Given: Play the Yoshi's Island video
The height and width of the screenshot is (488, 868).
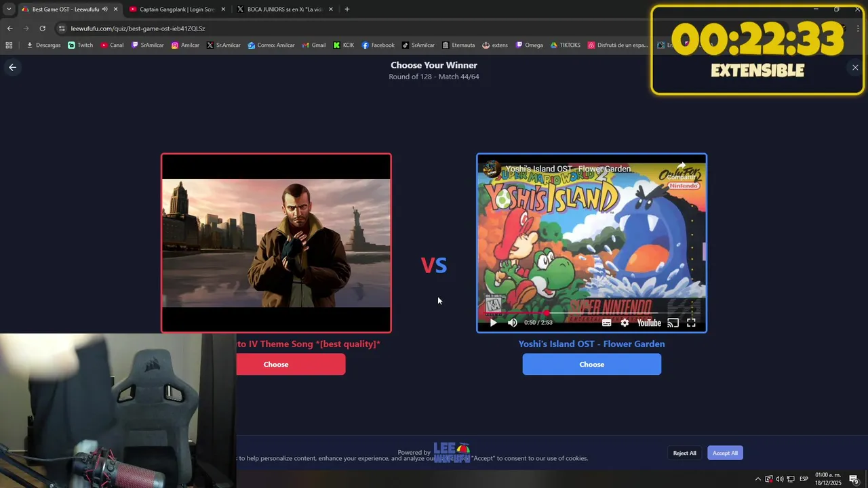Looking at the screenshot, I should click(493, 323).
